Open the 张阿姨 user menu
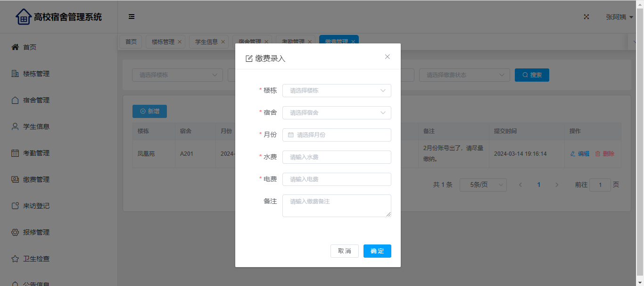The height and width of the screenshot is (286, 644). 619,17
